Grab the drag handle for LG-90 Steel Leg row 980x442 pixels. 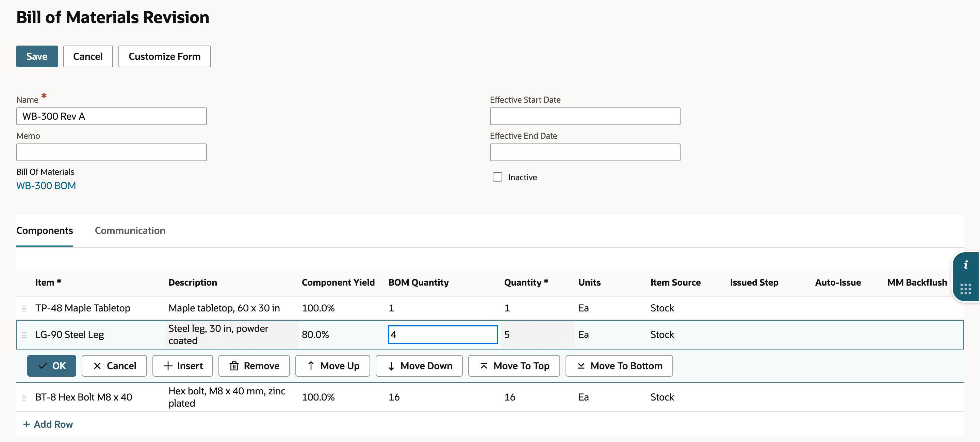tap(24, 335)
